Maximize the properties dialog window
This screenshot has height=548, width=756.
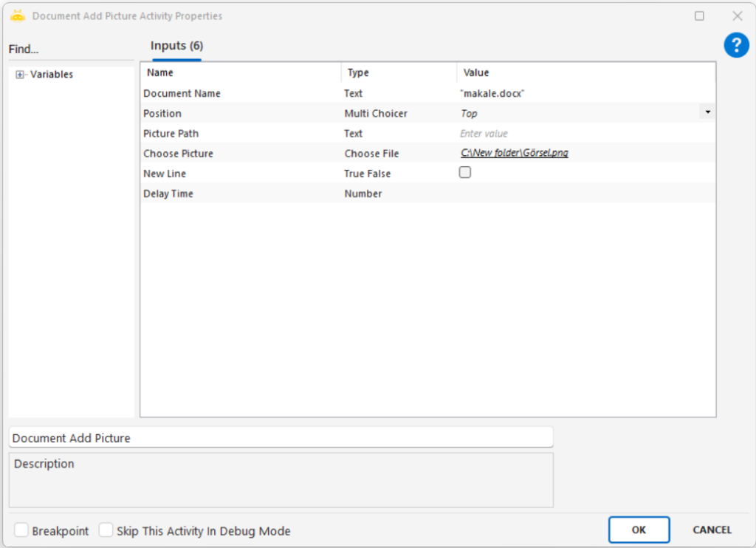tap(699, 16)
